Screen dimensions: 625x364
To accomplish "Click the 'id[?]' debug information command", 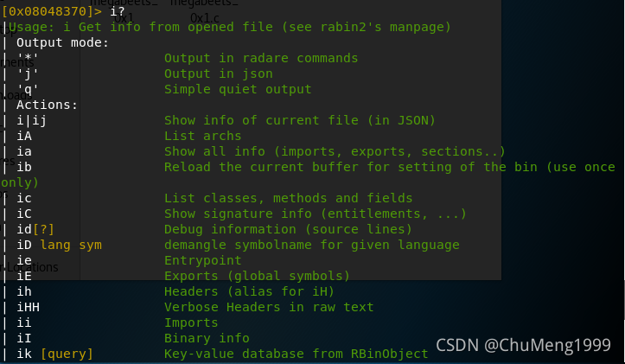I will [x=35, y=229].
